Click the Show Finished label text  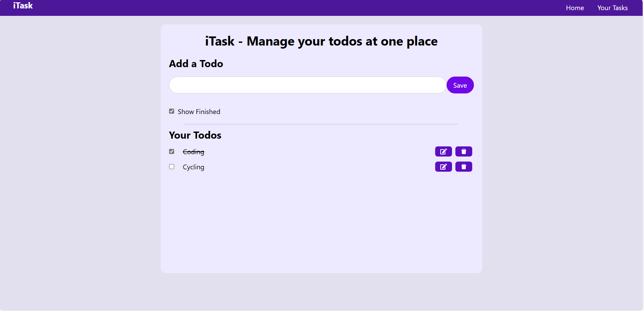199,112
